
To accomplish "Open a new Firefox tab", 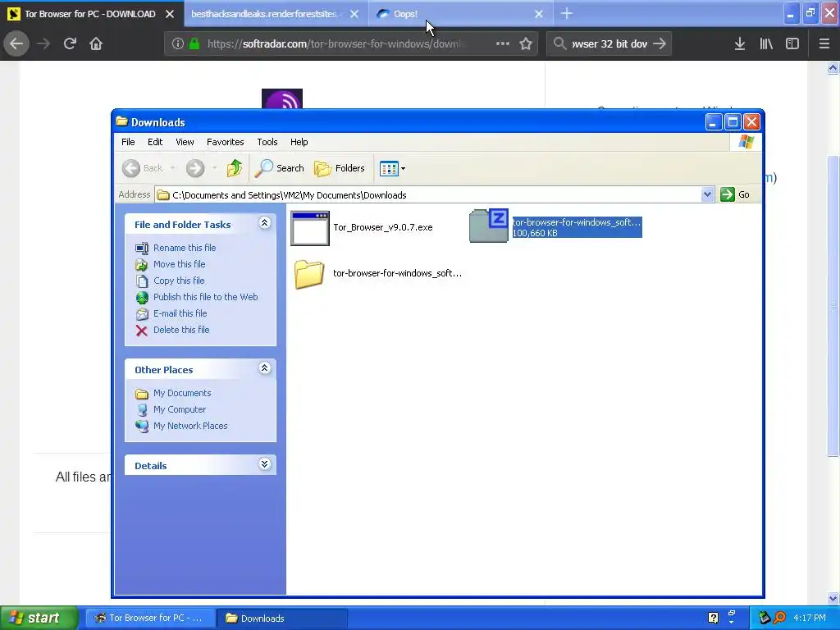I will tap(567, 13).
